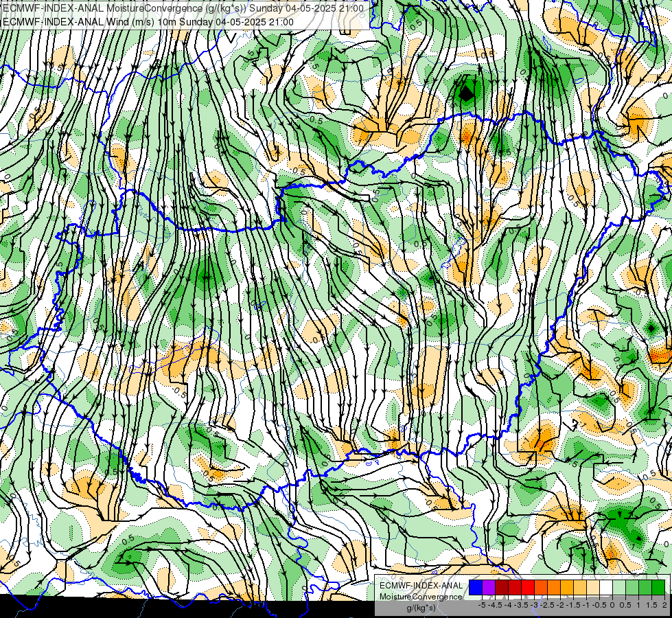Click the legend scale value -3

click(534, 605)
